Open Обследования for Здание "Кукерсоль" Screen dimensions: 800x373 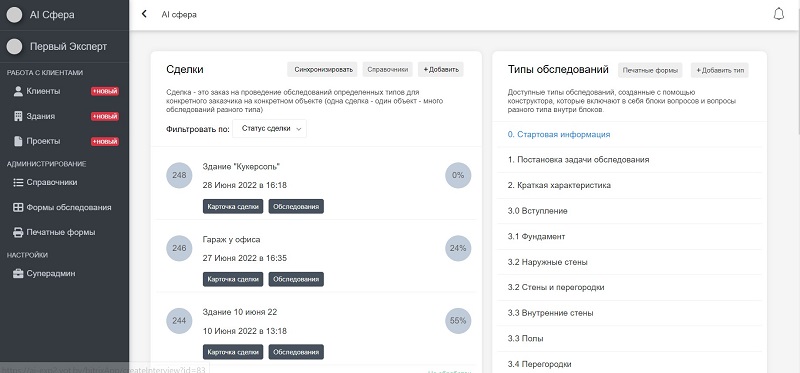point(296,207)
